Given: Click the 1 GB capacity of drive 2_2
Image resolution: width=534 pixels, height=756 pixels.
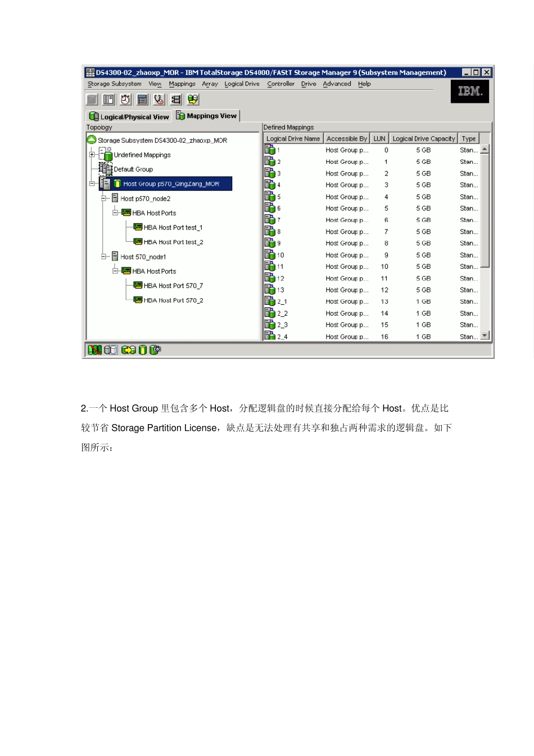Looking at the screenshot, I should (x=423, y=313).
